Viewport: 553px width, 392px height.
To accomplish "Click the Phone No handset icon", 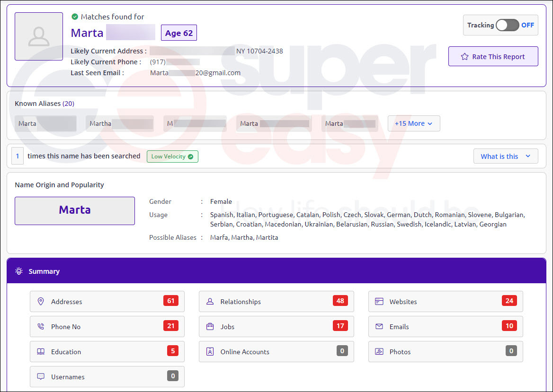I will tap(41, 326).
